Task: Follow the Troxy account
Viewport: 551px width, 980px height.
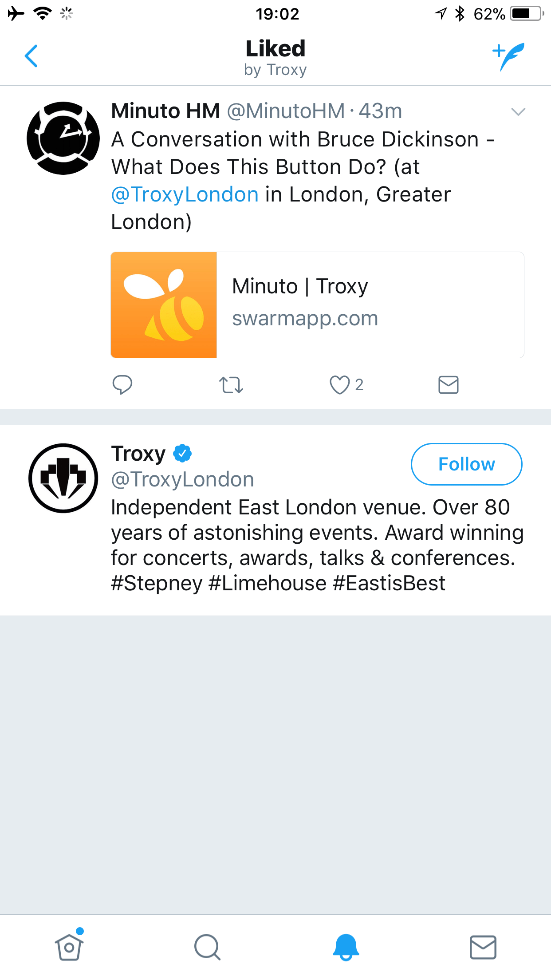Action: [x=466, y=464]
